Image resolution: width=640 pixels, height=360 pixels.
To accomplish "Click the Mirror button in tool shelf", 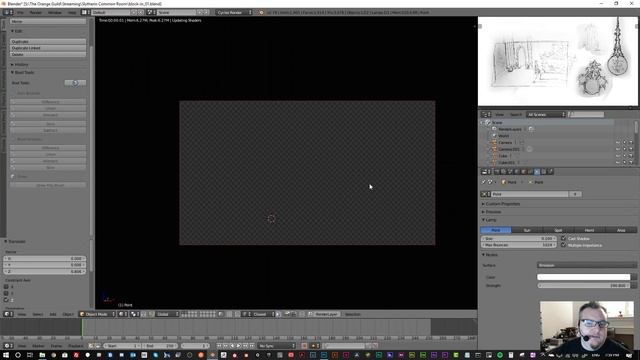I will pos(48,21).
